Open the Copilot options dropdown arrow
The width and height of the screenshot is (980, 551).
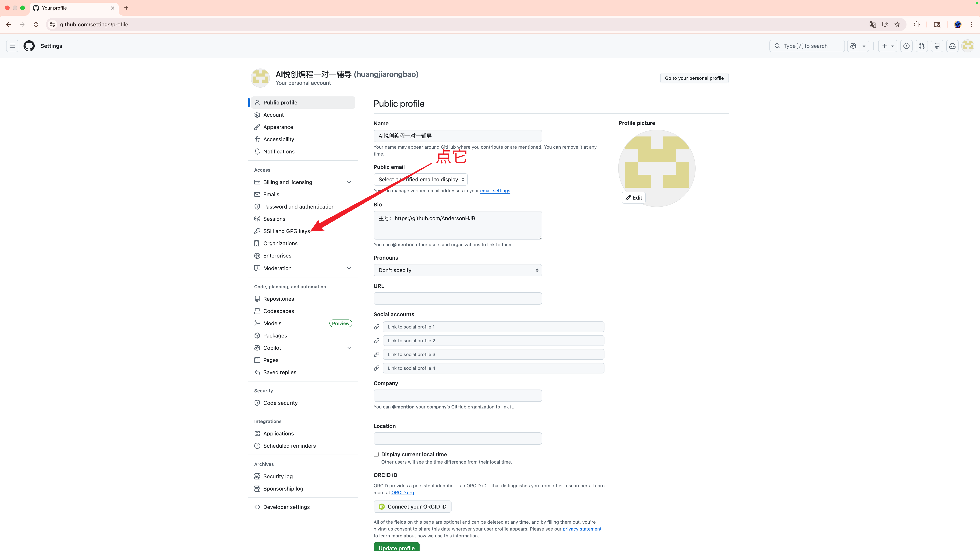864,46
